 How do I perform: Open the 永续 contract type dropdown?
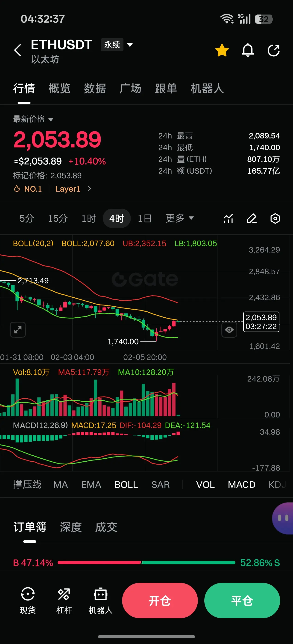coord(117,45)
